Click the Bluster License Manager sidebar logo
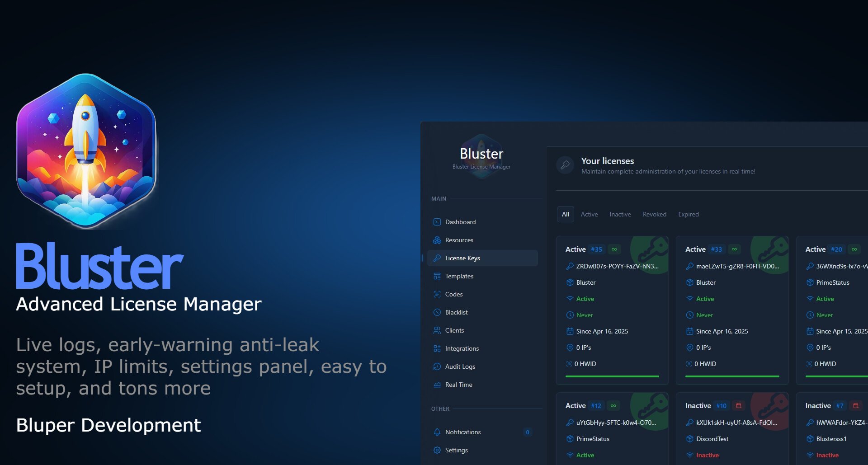The width and height of the screenshot is (868, 465). click(x=481, y=157)
